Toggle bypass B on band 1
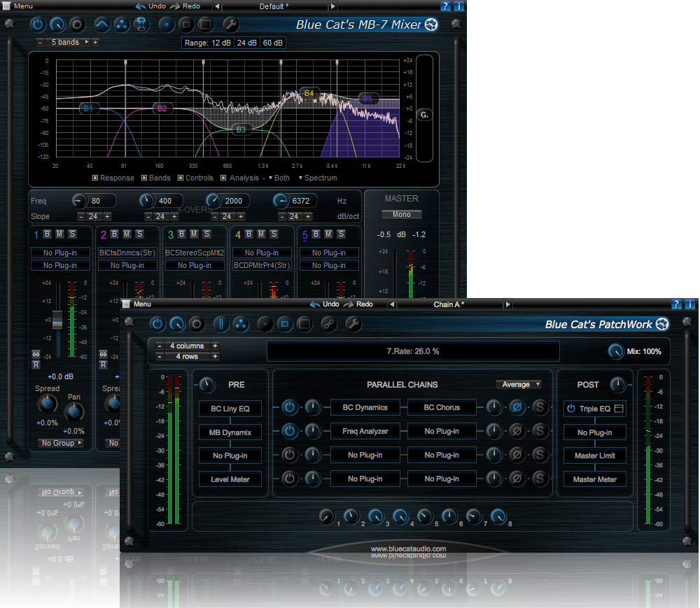The width and height of the screenshot is (700, 608). [x=48, y=234]
